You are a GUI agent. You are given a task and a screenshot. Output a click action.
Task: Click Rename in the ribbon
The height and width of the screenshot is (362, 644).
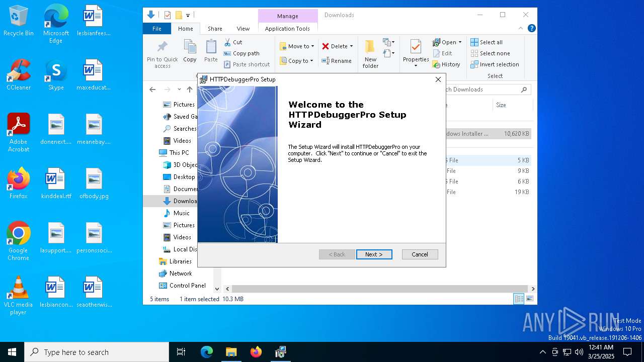point(337,61)
